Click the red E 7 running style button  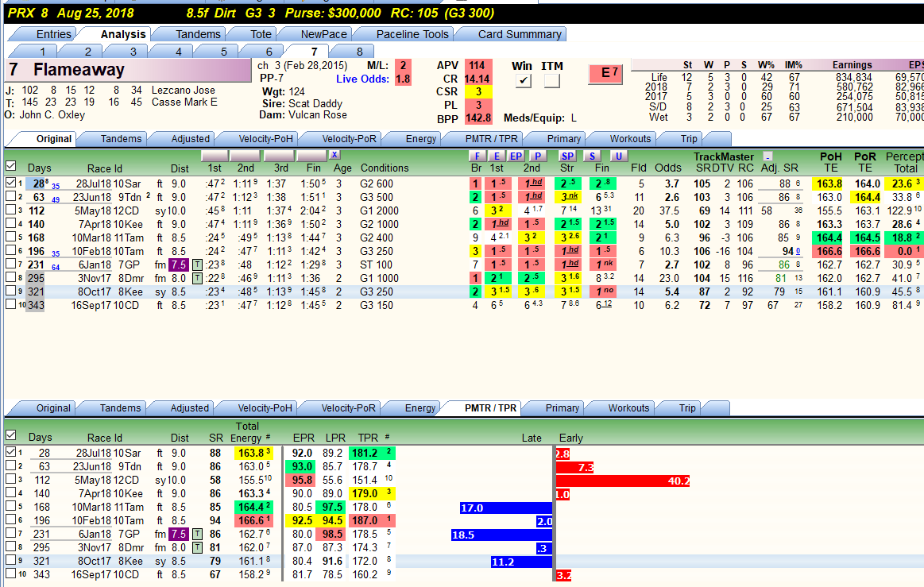(x=605, y=73)
